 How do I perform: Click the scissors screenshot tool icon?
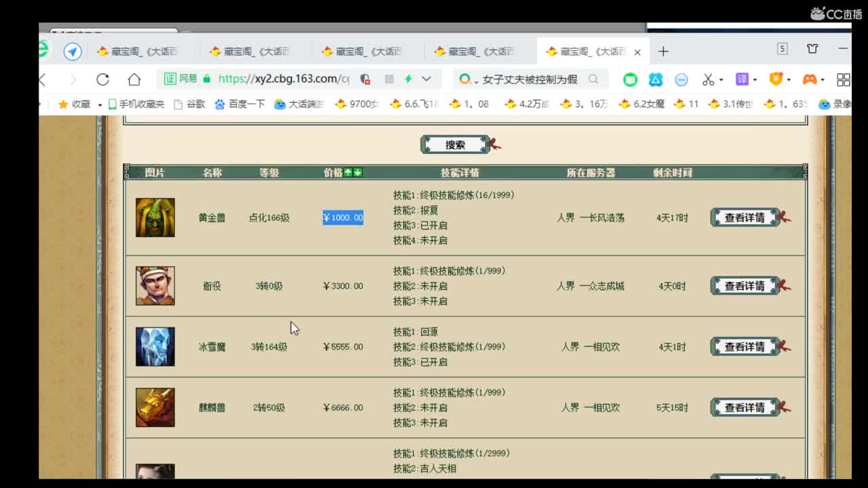click(x=708, y=80)
